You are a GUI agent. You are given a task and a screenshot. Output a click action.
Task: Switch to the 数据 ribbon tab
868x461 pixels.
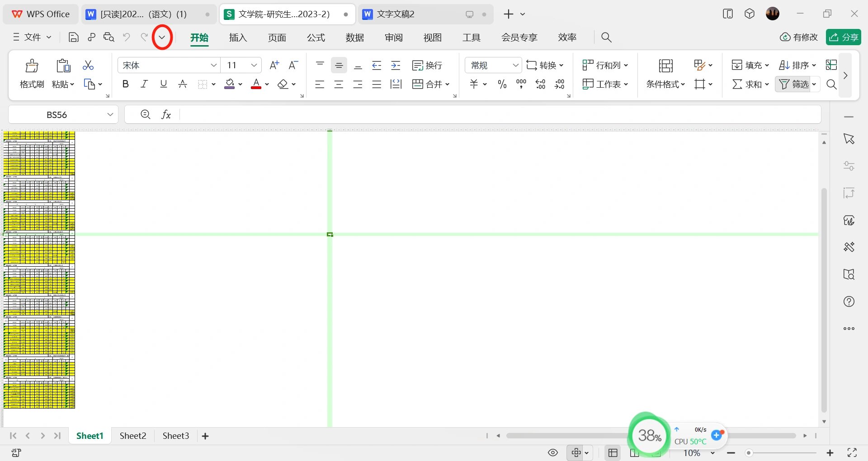pyautogui.click(x=355, y=38)
